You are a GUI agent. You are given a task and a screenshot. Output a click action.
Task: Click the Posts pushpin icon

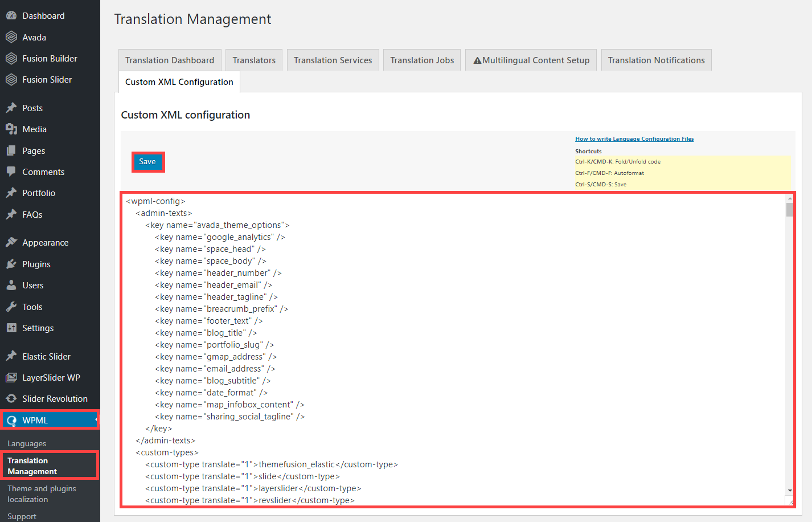point(11,108)
